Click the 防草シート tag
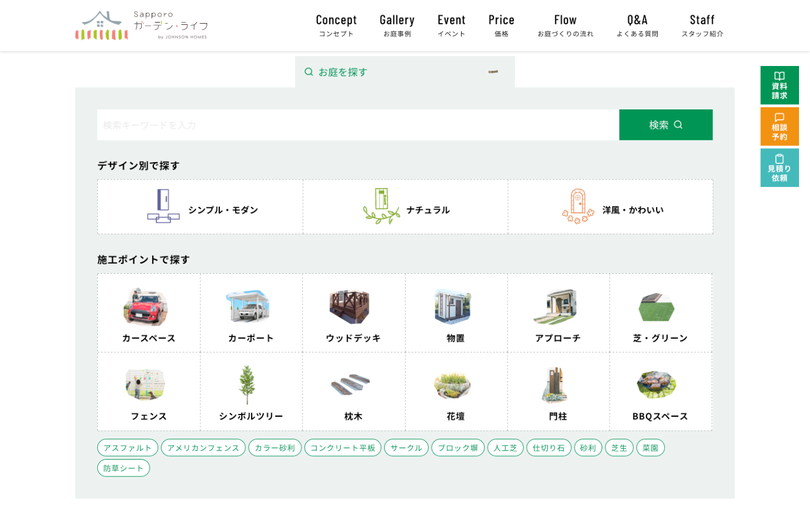810x510 pixels. (x=123, y=468)
